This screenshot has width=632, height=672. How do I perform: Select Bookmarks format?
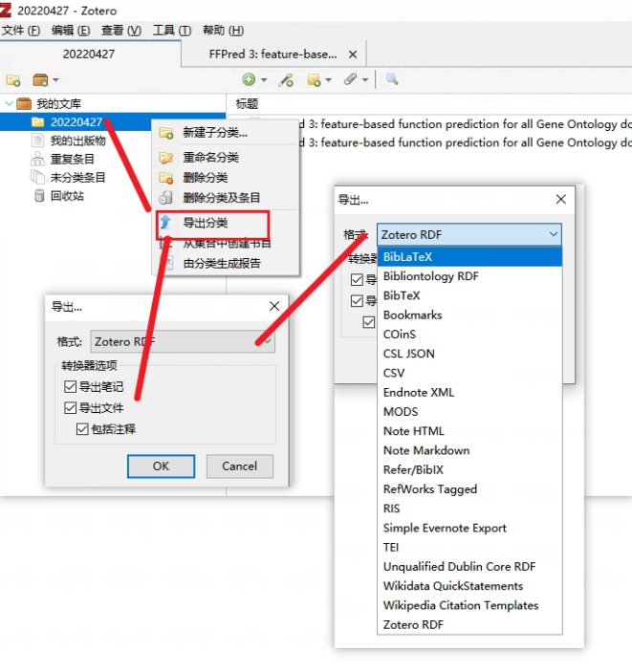point(469,315)
